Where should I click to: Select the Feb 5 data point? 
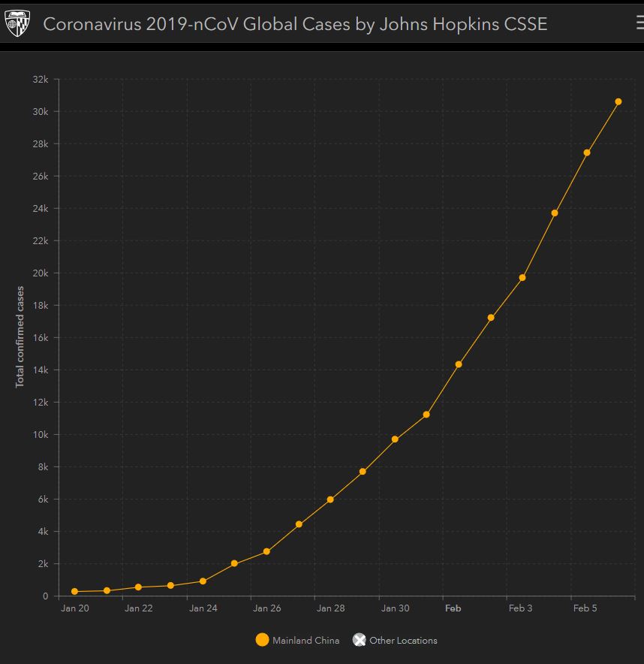click(587, 152)
